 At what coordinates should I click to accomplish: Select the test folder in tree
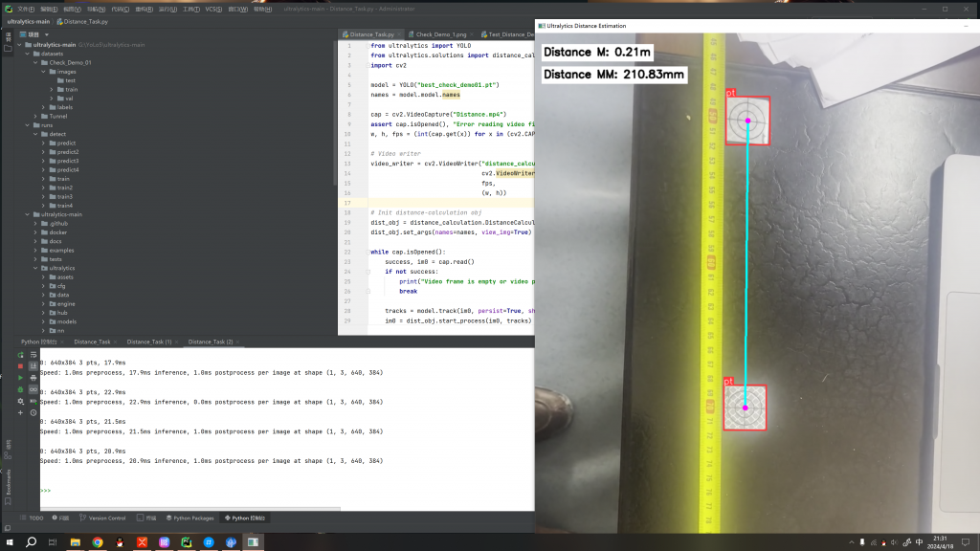pyautogui.click(x=66, y=80)
